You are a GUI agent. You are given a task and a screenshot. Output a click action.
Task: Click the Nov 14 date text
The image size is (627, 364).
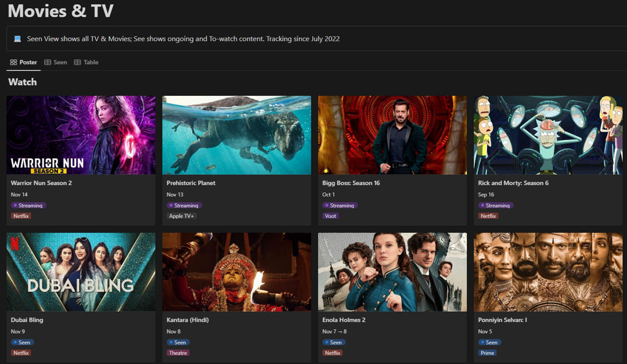click(19, 195)
